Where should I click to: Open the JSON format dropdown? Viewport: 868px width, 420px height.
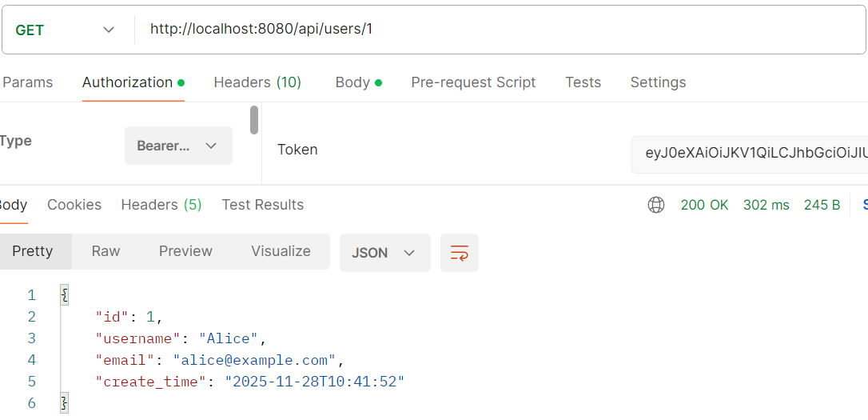pyautogui.click(x=384, y=253)
